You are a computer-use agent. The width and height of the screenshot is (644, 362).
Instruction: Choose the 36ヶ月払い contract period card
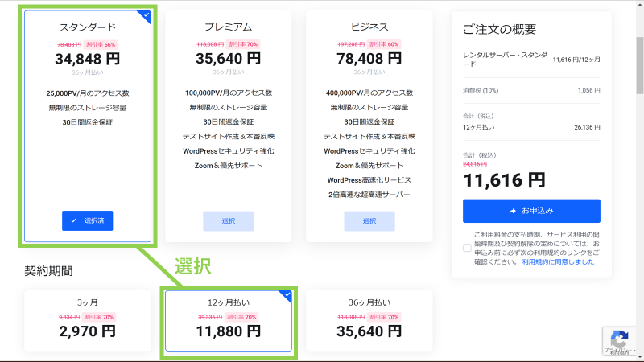coord(369,320)
